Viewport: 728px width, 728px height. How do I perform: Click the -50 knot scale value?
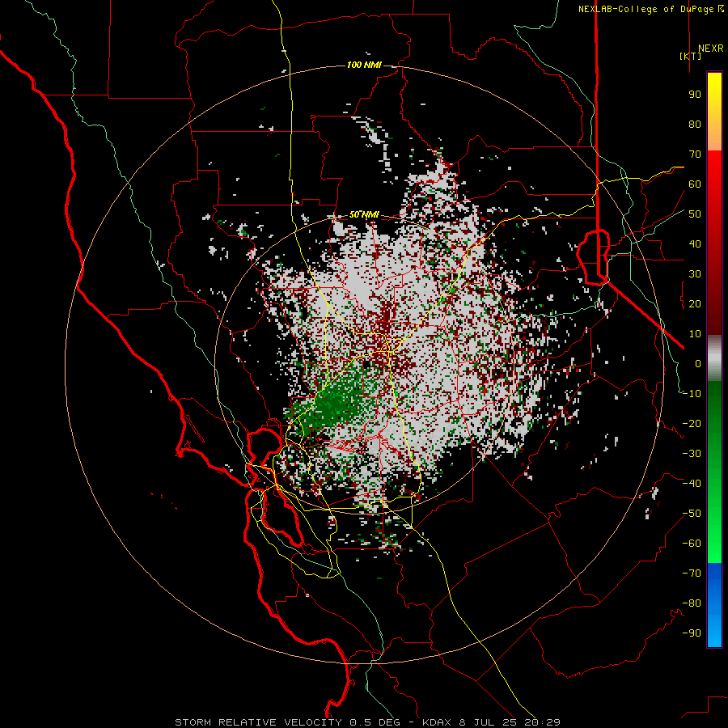[x=692, y=514]
